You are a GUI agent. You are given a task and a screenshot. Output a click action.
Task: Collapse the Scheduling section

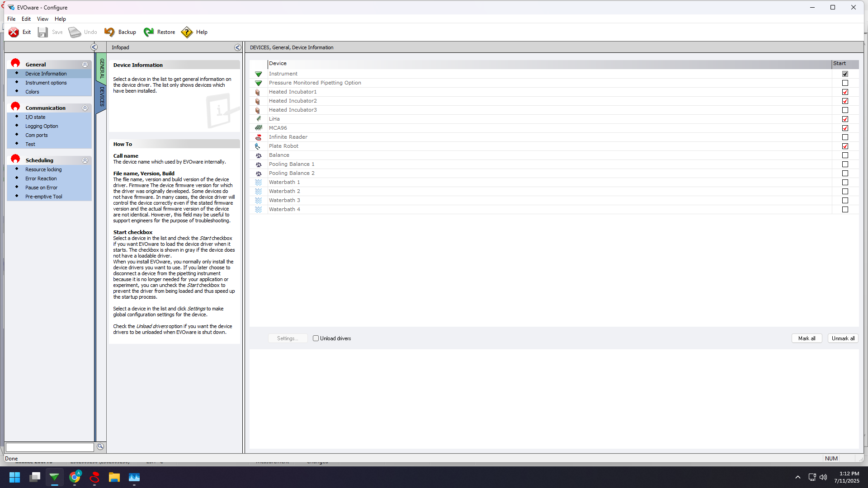(x=85, y=160)
